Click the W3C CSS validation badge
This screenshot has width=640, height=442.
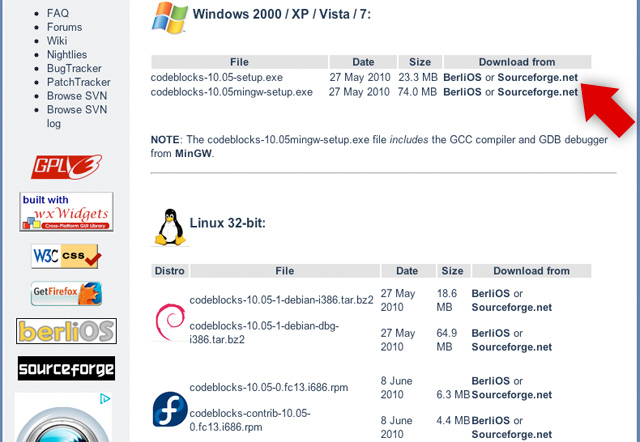(x=65, y=256)
